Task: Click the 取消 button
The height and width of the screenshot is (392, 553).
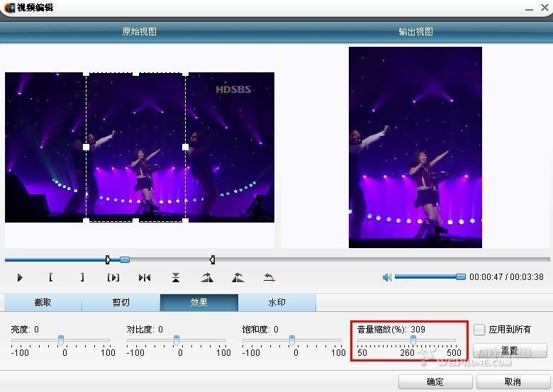Action: 513,382
